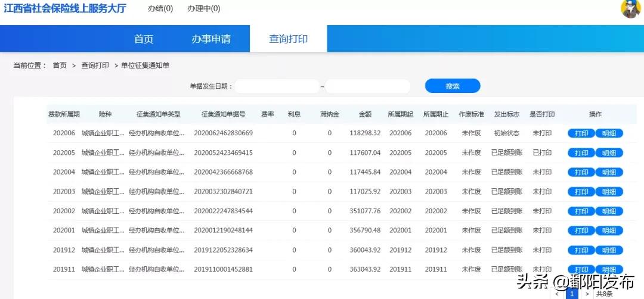
Task: Select document number 2019122052328634
Action: coord(223,250)
